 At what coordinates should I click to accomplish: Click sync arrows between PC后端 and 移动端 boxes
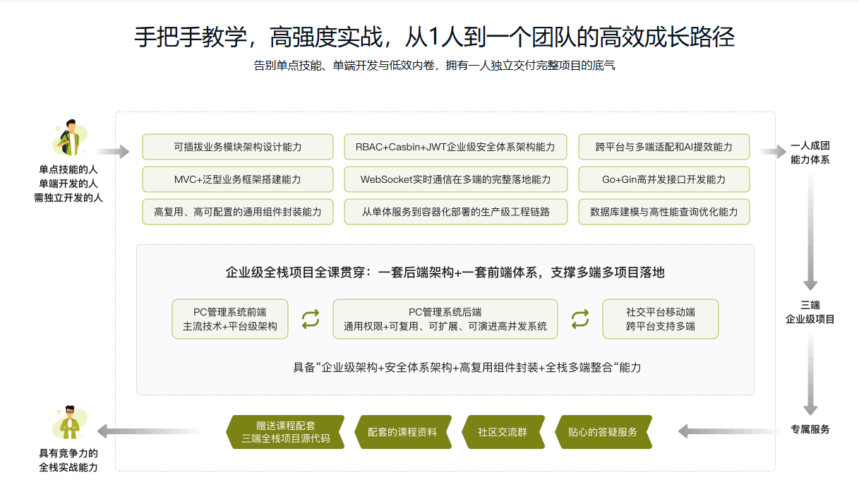pos(580,319)
